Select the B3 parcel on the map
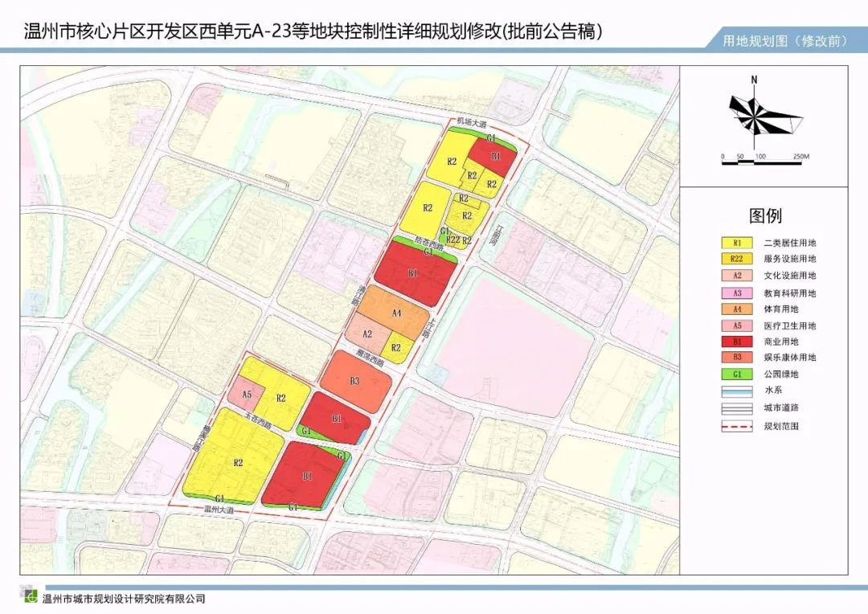 pos(355,381)
